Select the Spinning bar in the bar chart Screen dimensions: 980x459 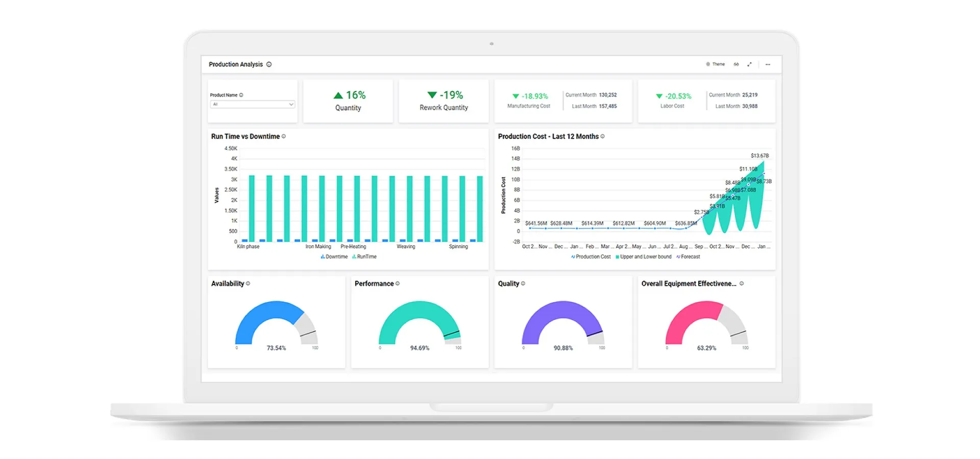click(x=462, y=209)
